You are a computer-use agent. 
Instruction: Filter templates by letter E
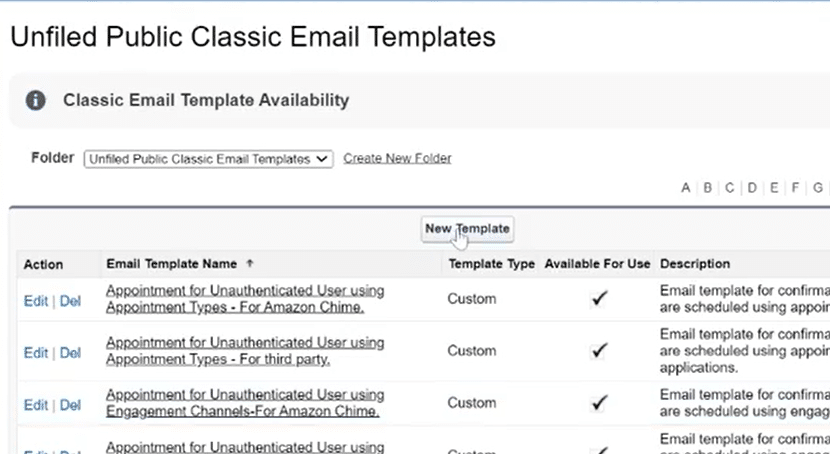click(x=774, y=188)
